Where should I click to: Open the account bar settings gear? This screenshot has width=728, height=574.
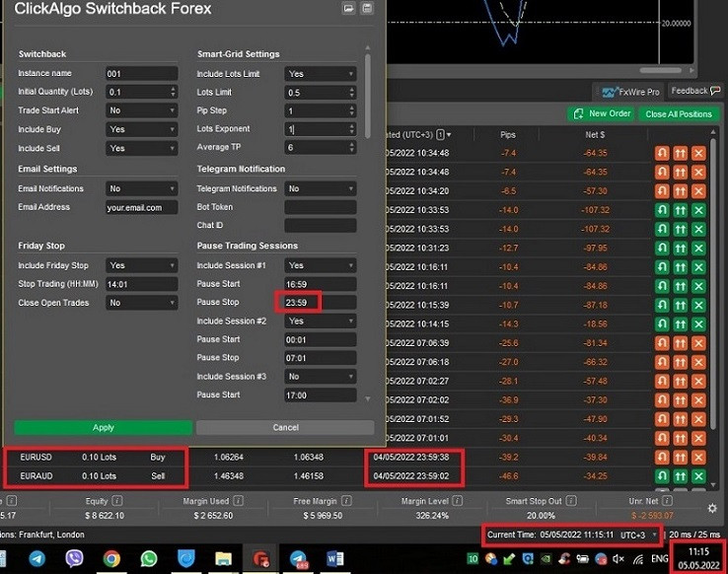[x=712, y=509]
